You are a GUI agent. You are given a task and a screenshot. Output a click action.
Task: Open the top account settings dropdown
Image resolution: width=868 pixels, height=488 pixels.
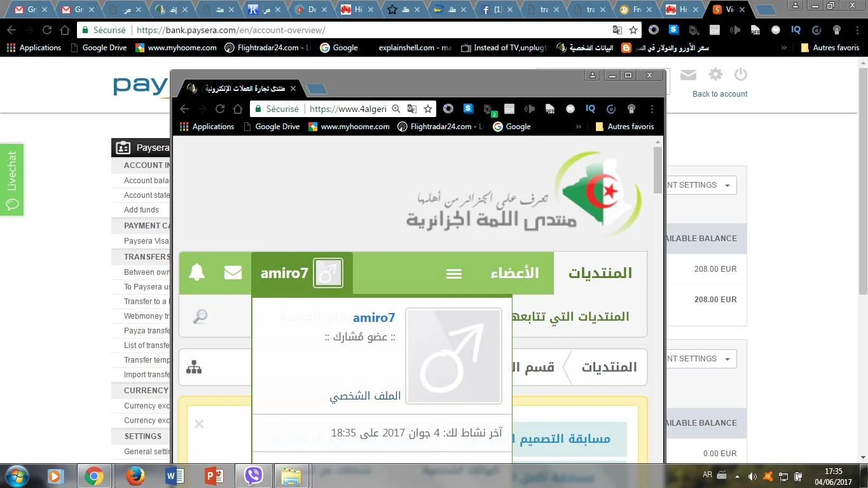(x=699, y=185)
